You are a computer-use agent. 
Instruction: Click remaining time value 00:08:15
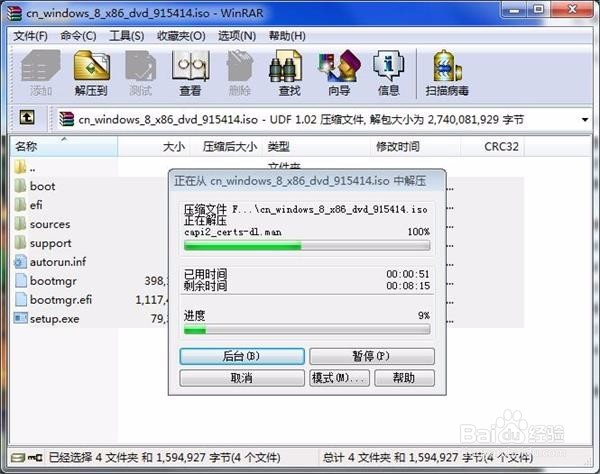408,286
